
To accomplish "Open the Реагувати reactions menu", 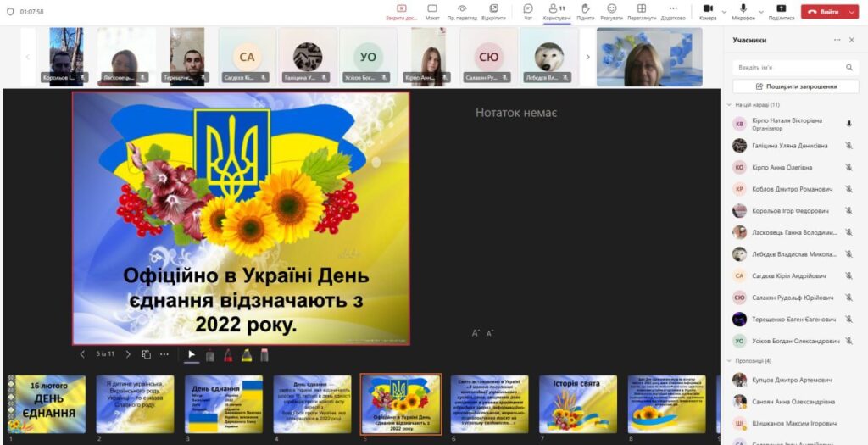I will (x=611, y=10).
